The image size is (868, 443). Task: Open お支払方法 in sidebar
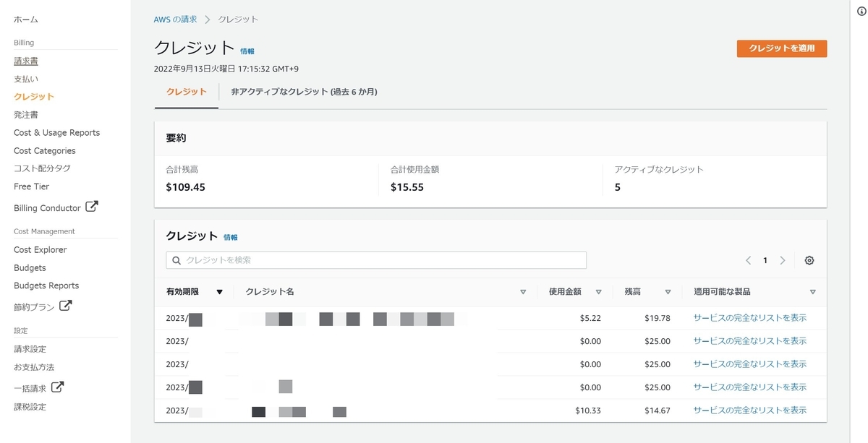[34, 367]
